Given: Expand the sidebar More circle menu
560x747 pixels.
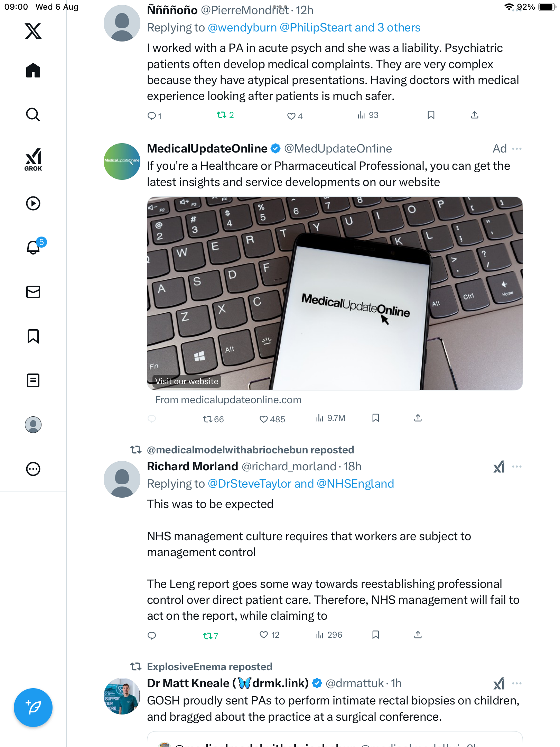Looking at the screenshot, I should click(x=33, y=469).
